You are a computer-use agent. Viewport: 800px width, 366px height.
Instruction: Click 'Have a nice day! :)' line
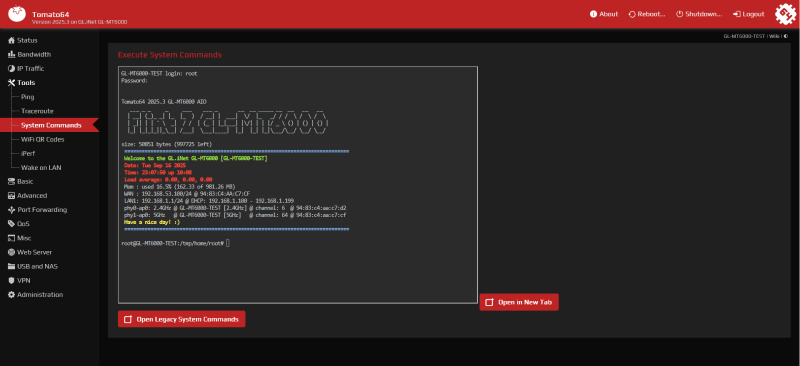tap(152, 223)
